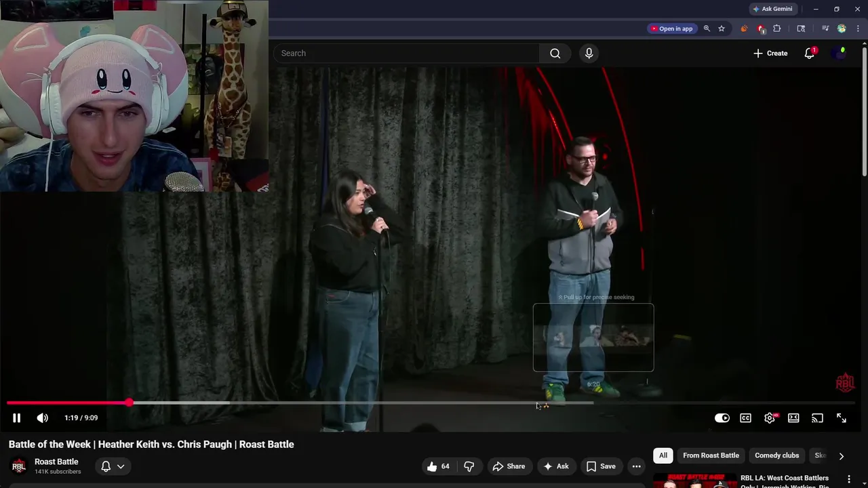Switch to theater mode
Image resolution: width=868 pixels, height=488 pixels.
pos(793,418)
